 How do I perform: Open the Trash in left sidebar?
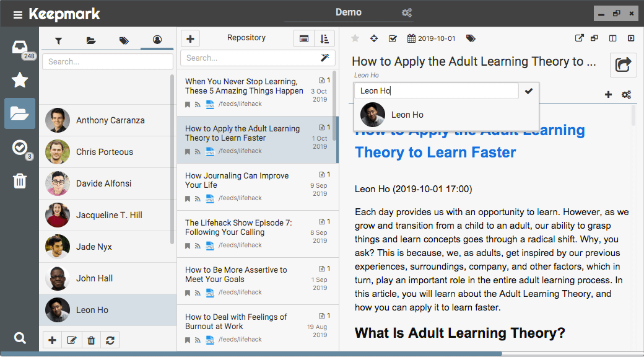coord(20,180)
